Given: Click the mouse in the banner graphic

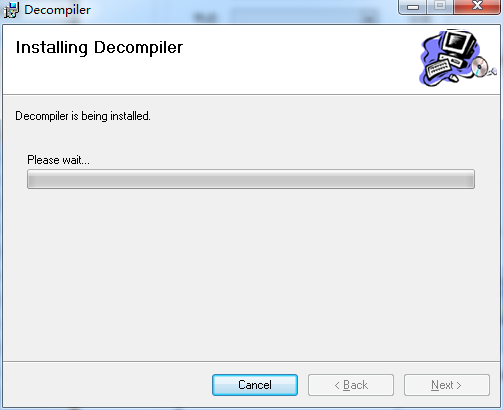Looking at the screenshot, I should [x=453, y=78].
